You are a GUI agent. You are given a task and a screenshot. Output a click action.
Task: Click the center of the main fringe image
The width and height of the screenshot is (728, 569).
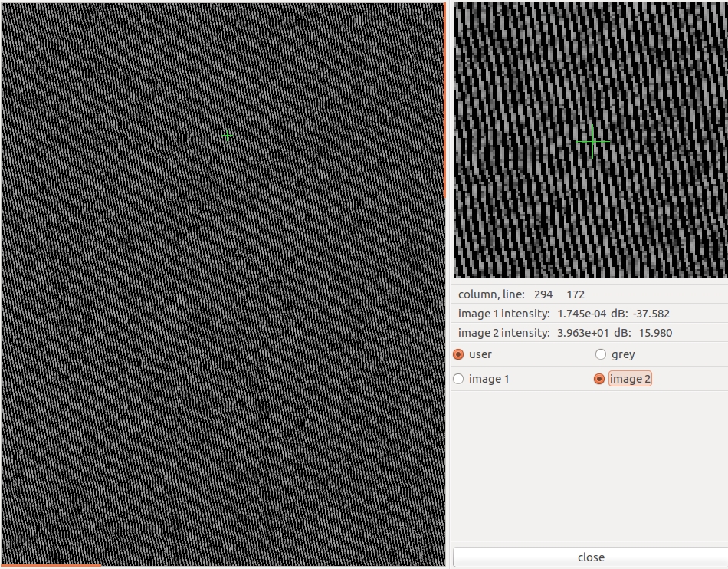coord(222,284)
